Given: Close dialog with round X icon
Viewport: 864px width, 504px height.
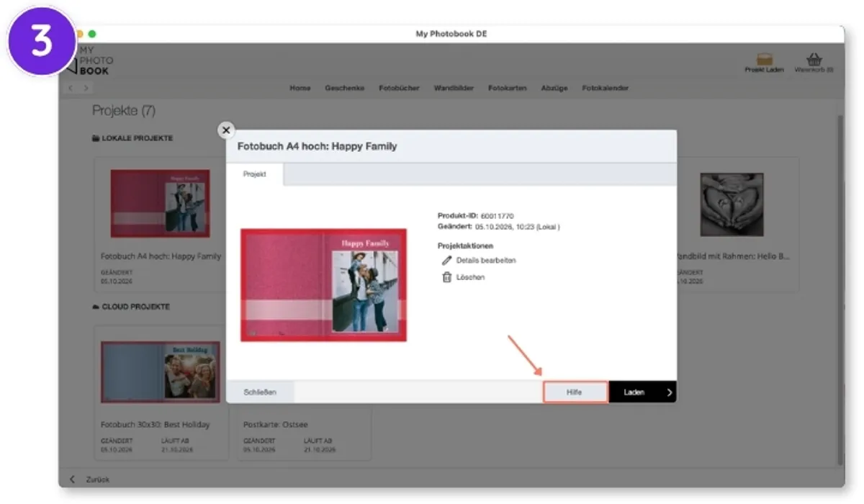Looking at the screenshot, I should [226, 130].
